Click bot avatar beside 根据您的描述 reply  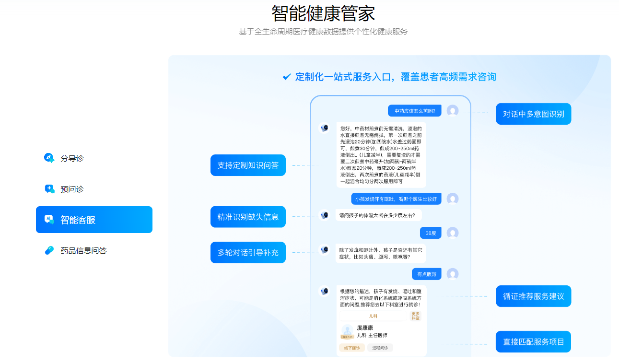(325, 291)
